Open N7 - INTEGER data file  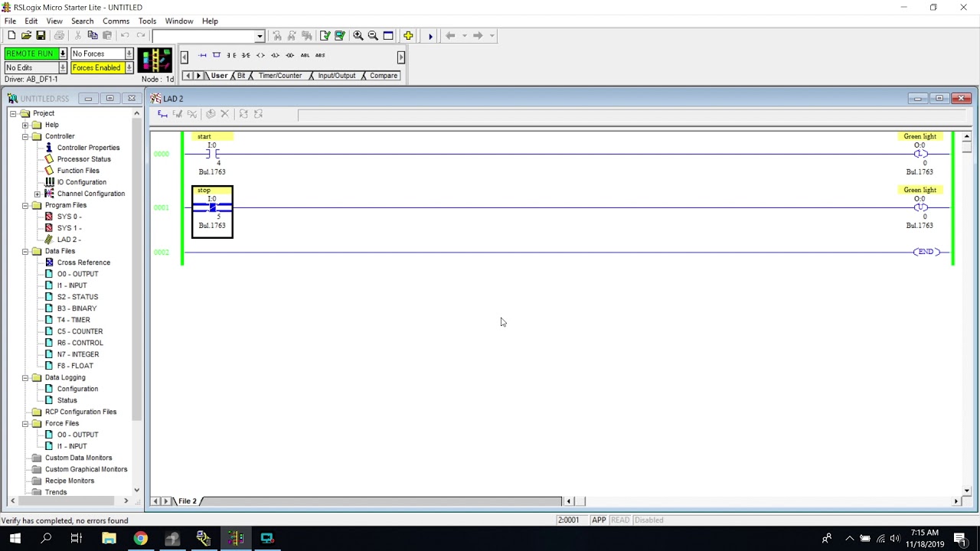(77, 354)
